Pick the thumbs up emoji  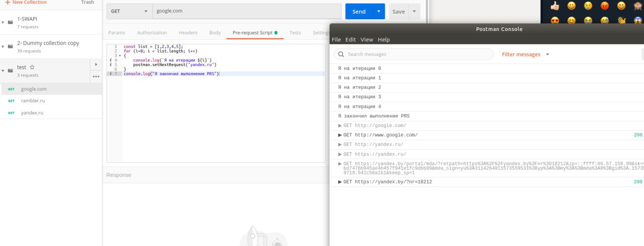(555, 6)
